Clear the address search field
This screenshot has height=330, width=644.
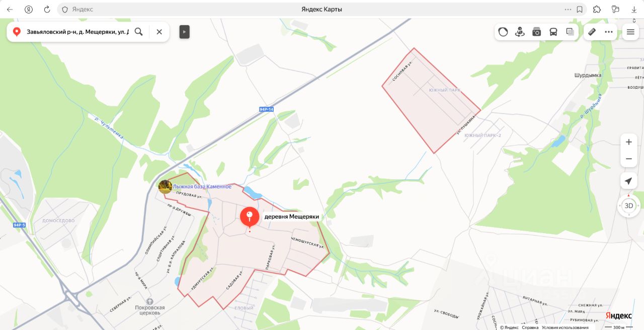159,32
